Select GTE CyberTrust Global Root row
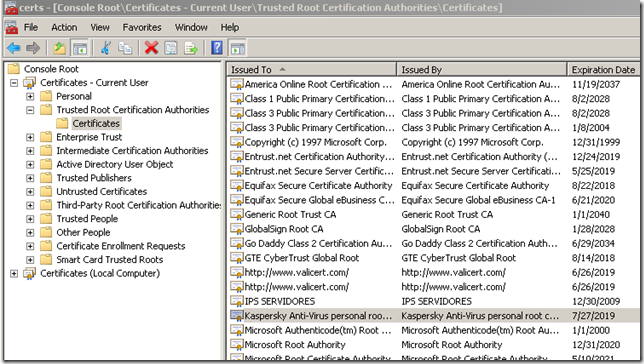 433,258
